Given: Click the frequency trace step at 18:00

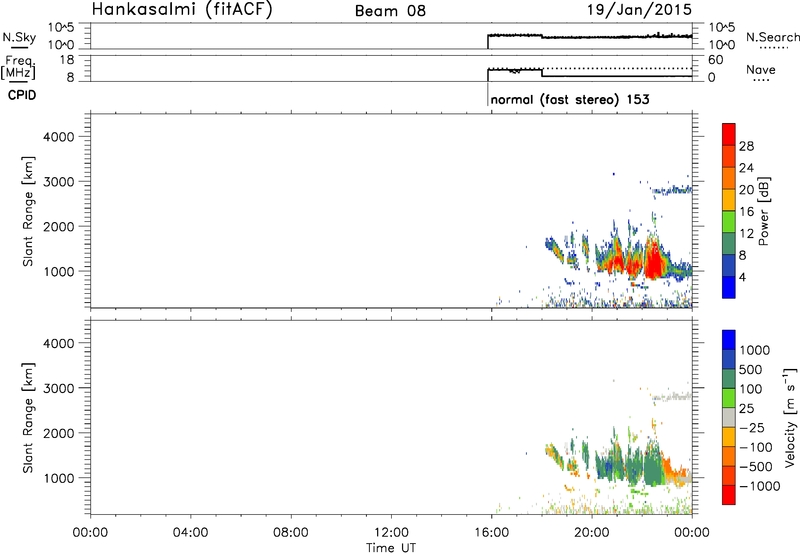Looking at the screenshot, I should (x=541, y=72).
